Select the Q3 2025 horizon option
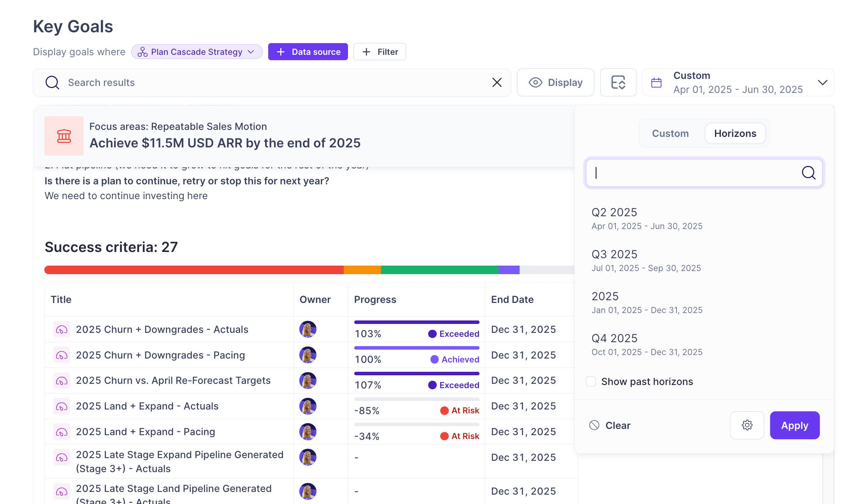 [x=646, y=261]
